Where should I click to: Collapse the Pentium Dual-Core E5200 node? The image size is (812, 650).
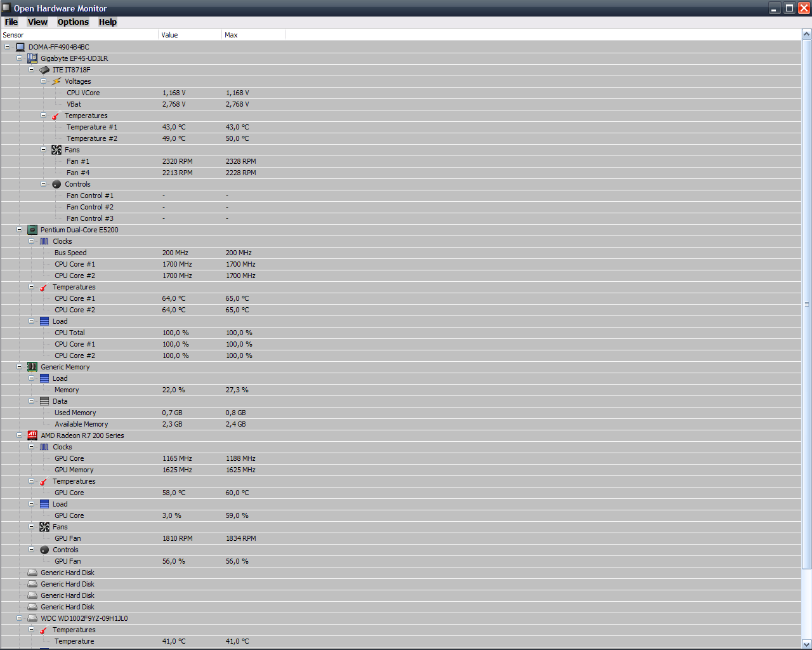click(x=20, y=229)
